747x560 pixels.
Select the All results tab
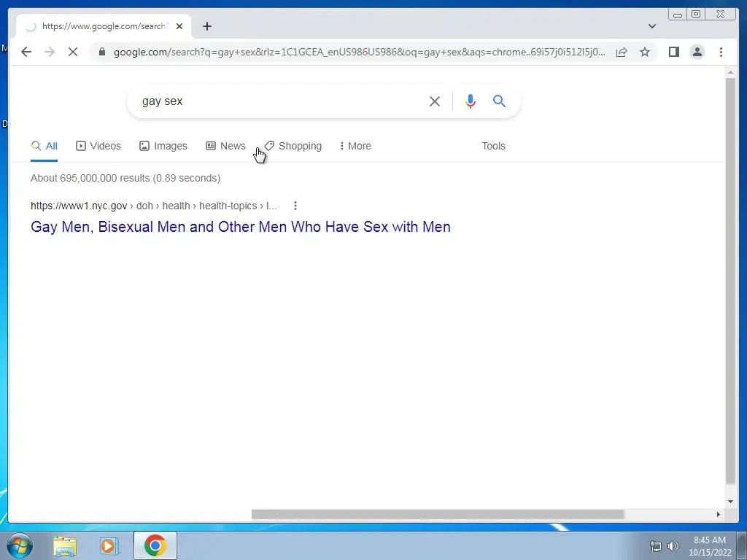[x=44, y=146]
